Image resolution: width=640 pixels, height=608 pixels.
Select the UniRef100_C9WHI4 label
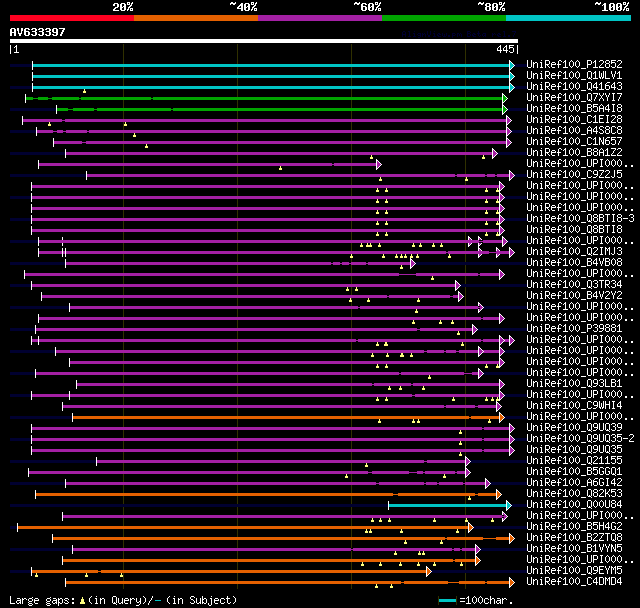574,406
